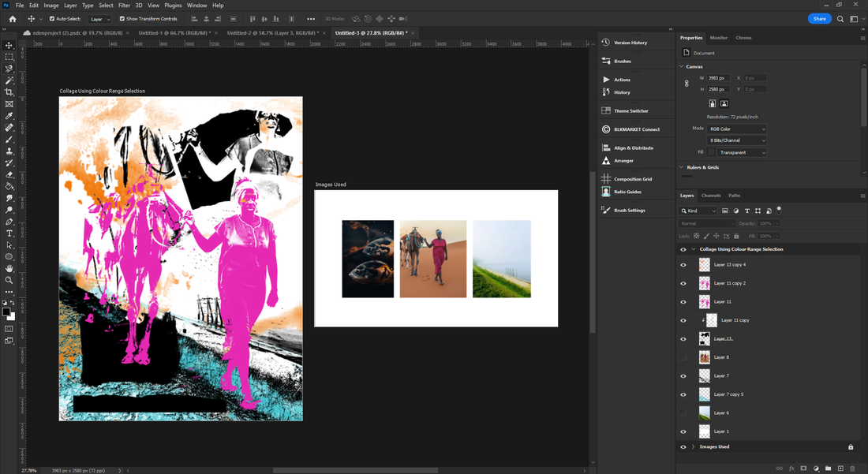Create a new layer

840,468
